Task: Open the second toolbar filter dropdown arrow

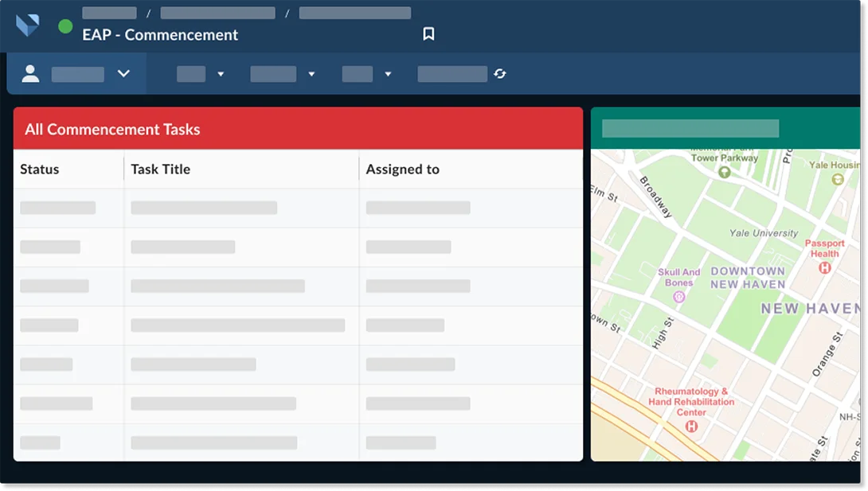Action: click(x=311, y=74)
